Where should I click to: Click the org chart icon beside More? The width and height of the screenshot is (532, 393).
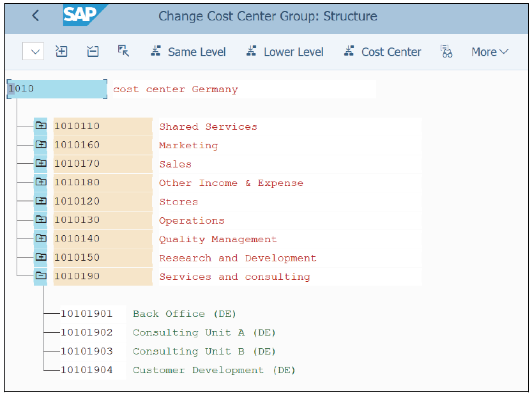click(446, 51)
